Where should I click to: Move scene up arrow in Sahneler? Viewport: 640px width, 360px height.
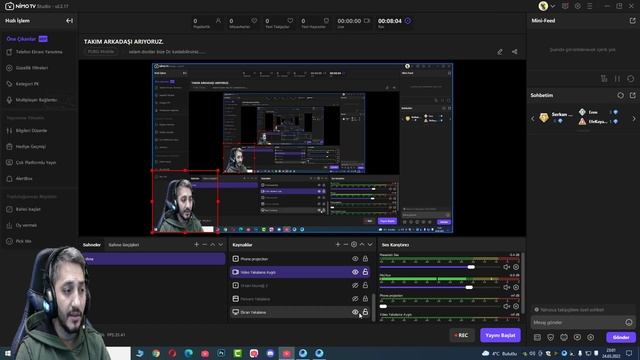pyautogui.click(x=213, y=244)
